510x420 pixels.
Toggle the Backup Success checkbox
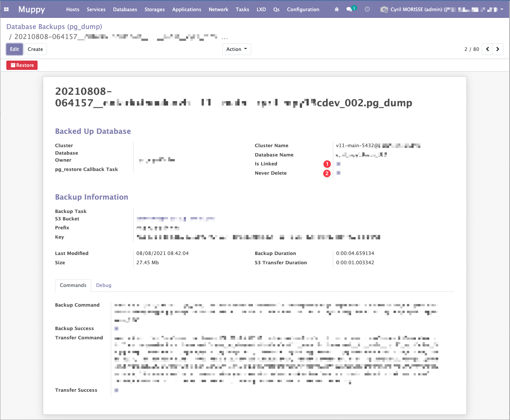pos(116,329)
